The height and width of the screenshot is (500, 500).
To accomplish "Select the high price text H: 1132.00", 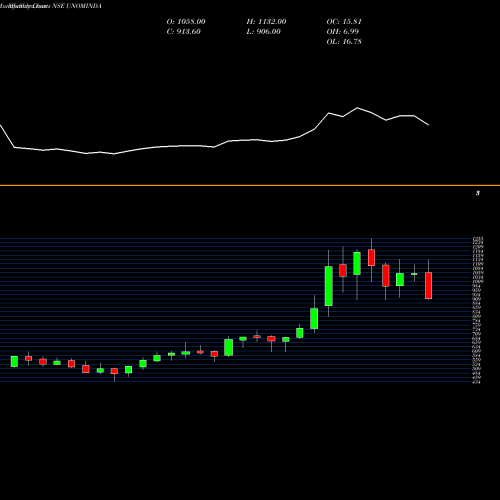I will (x=266, y=22).
